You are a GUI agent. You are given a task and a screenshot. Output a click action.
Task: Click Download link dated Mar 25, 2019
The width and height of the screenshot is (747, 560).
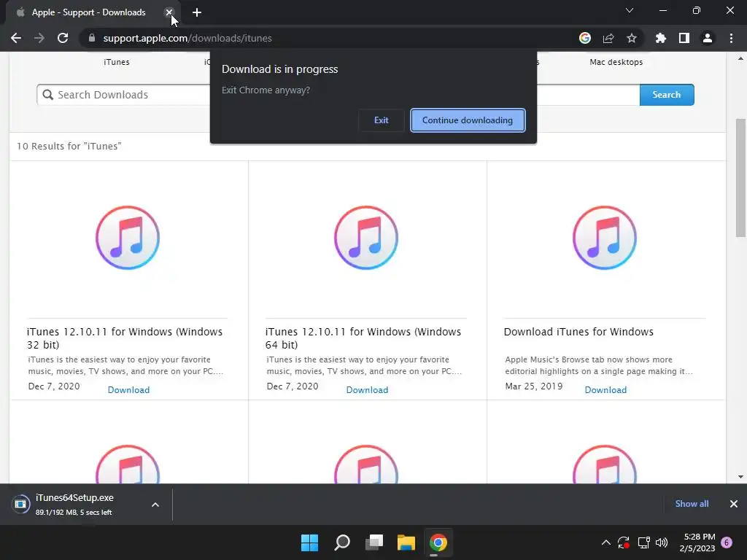pos(605,390)
